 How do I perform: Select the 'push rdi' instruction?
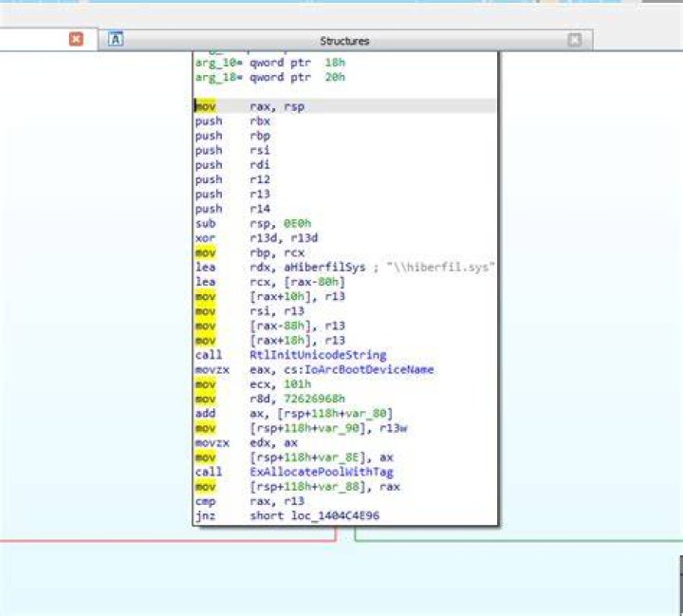pyautogui.click(x=232, y=165)
